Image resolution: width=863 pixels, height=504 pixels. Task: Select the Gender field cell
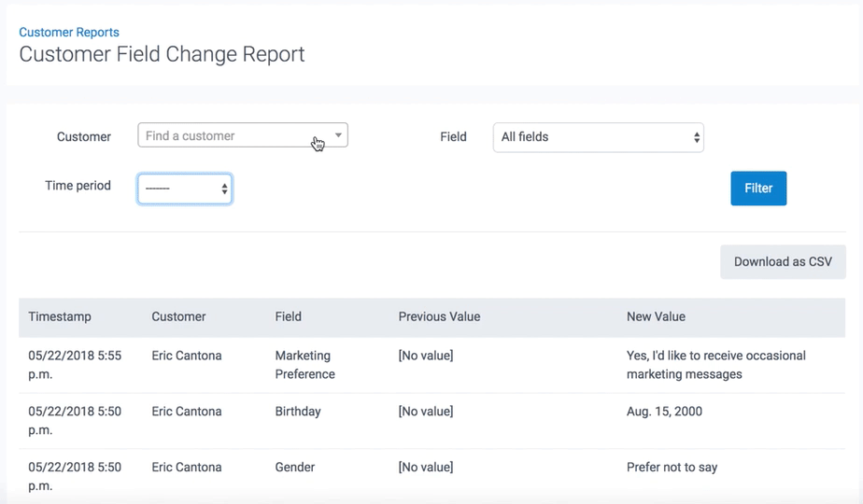point(294,468)
